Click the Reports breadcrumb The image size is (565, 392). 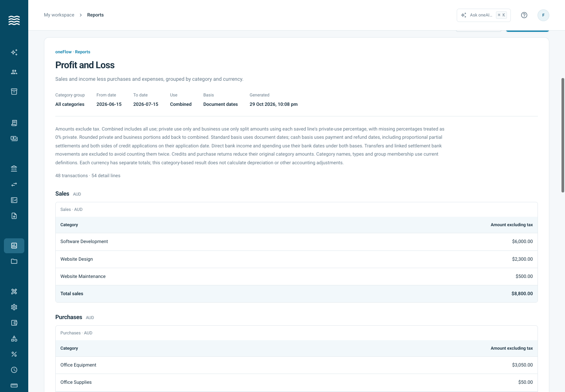[x=95, y=15]
